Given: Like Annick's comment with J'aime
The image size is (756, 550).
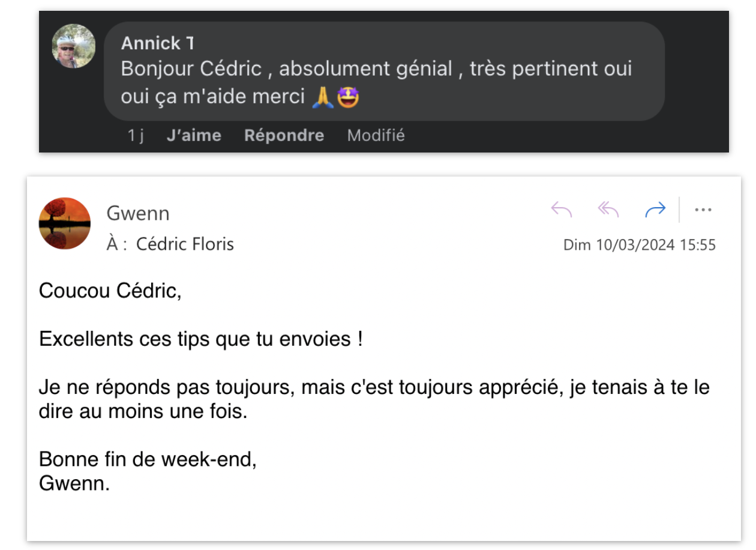Looking at the screenshot, I should (194, 136).
